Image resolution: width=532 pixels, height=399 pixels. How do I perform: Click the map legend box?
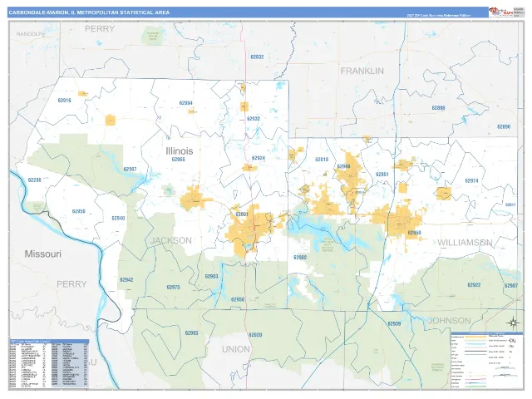487,360
